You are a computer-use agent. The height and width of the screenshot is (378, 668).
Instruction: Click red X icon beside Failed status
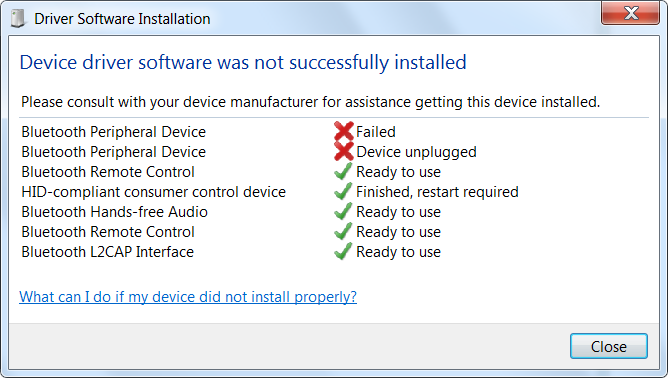pyautogui.click(x=343, y=131)
